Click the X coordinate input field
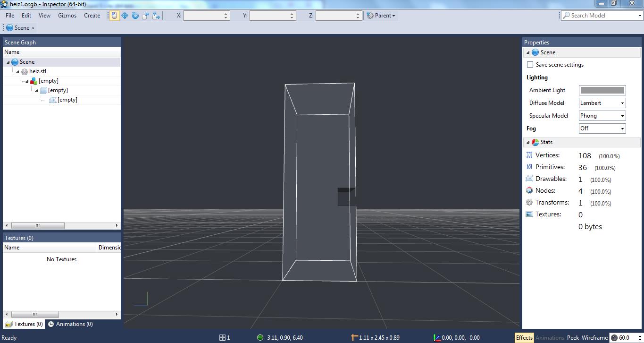 [x=203, y=16]
